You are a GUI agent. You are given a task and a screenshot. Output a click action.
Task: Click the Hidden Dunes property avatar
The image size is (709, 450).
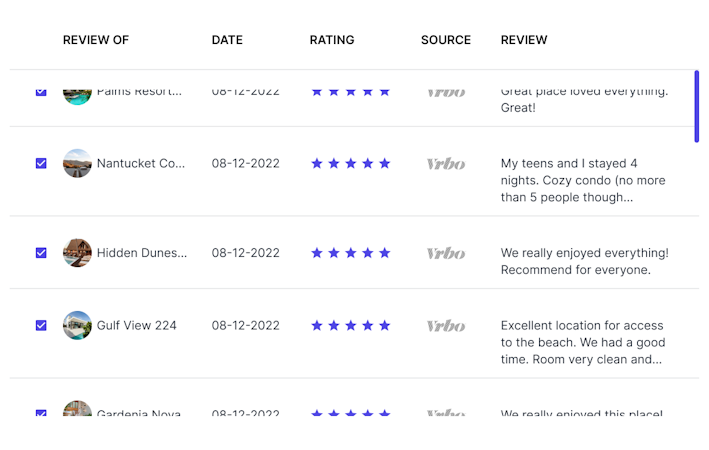coord(77,253)
